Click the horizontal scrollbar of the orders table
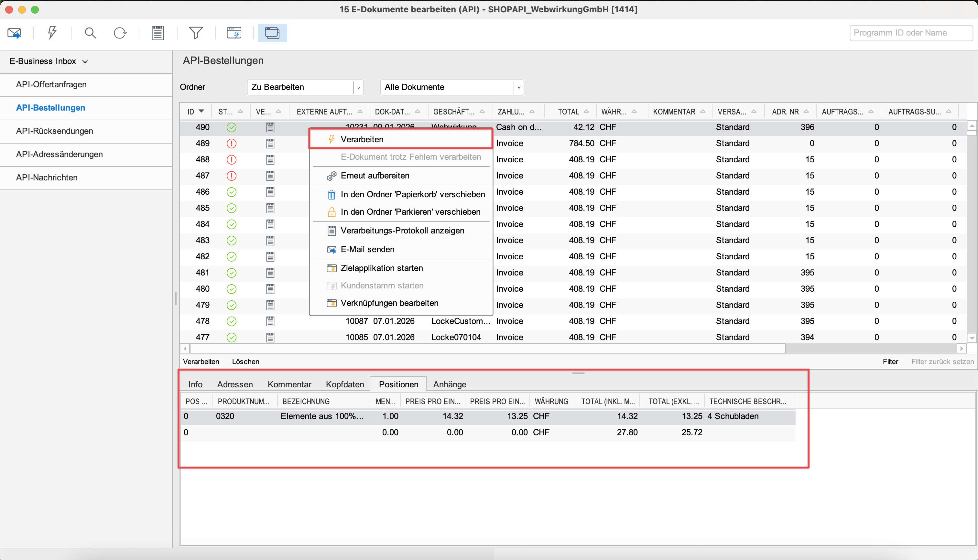978x560 pixels. [487, 349]
